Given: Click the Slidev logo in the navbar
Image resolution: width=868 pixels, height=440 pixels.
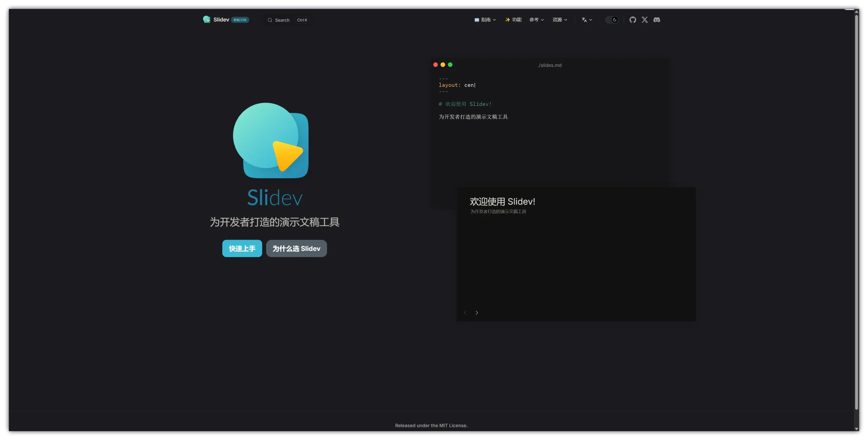Looking at the screenshot, I should coord(206,19).
